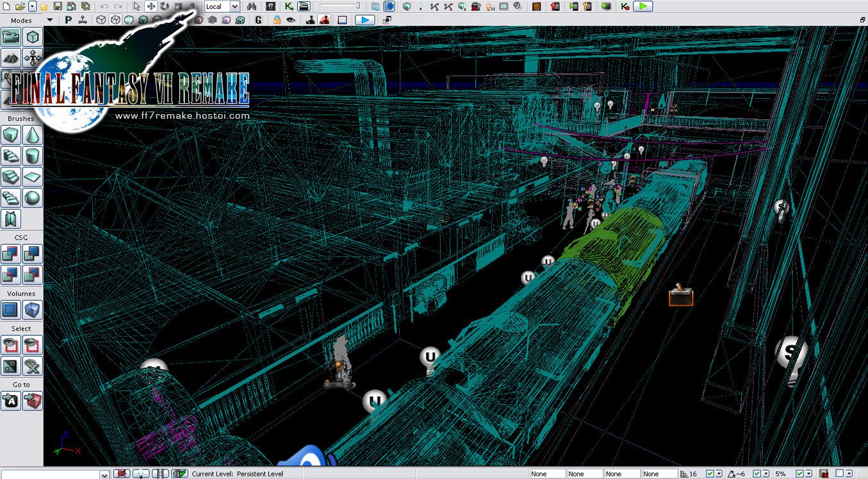Click CSG Add button
This screenshot has height=479, width=868.
(12, 253)
